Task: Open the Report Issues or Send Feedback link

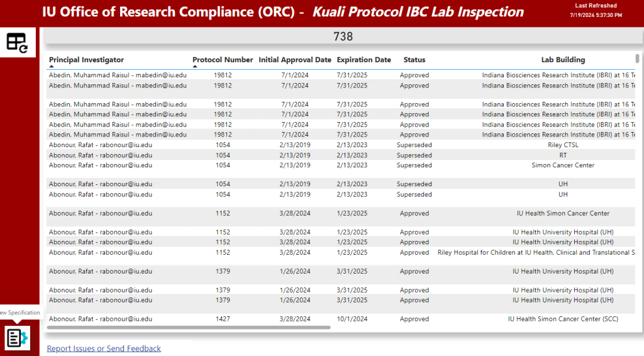Action: pyautogui.click(x=104, y=348)
